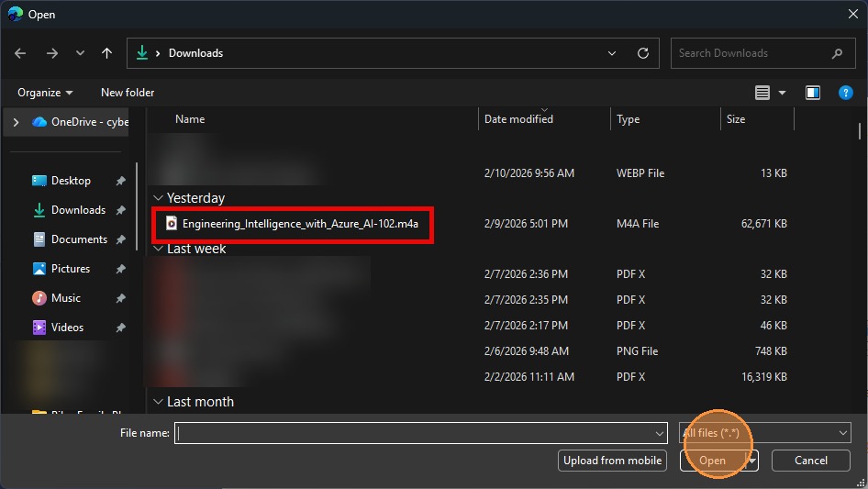Open recent locations chevron beside forward arrow
The image size is (868, 489).
pos(80,53)
